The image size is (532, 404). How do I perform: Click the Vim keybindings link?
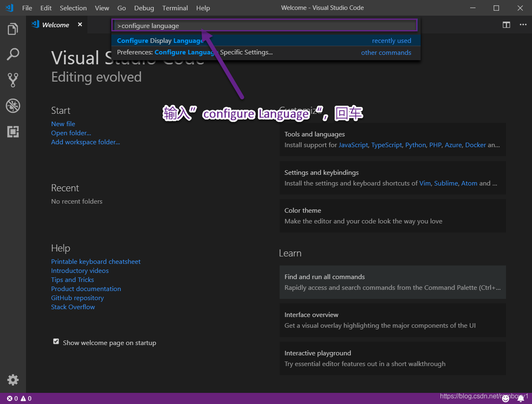425,183
